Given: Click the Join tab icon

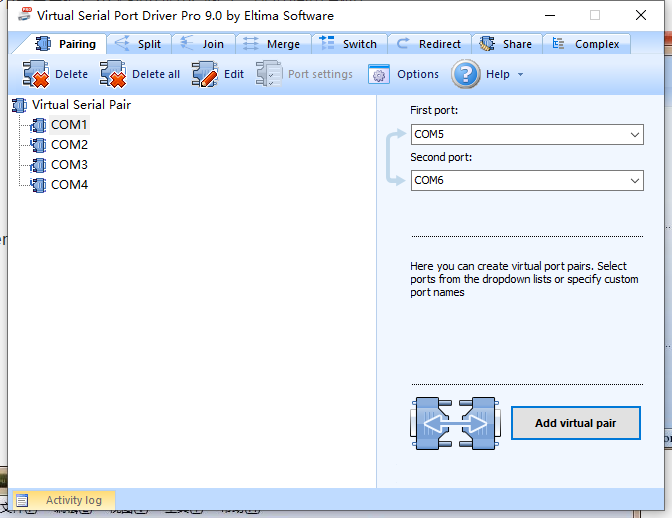Looking at the screenshot, I should pyautogui.click(x=186, y=43).
